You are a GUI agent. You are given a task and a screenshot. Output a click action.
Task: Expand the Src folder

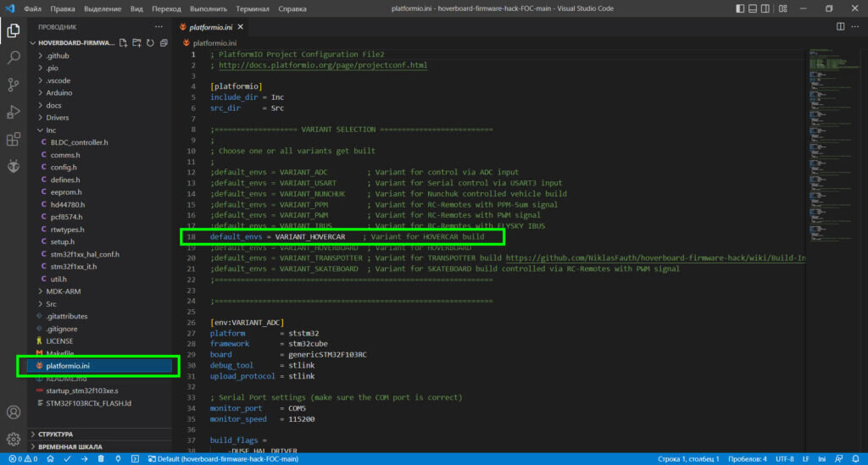100,303
